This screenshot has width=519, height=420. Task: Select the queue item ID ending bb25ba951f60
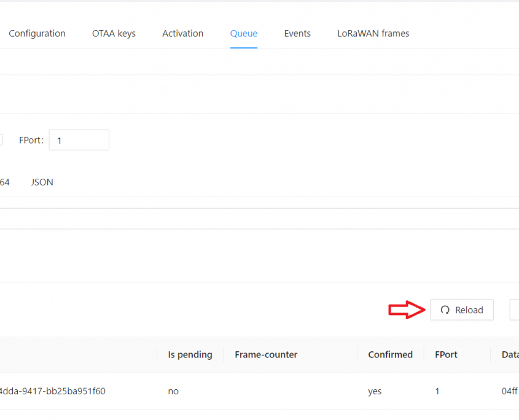(x=52, y=391)
